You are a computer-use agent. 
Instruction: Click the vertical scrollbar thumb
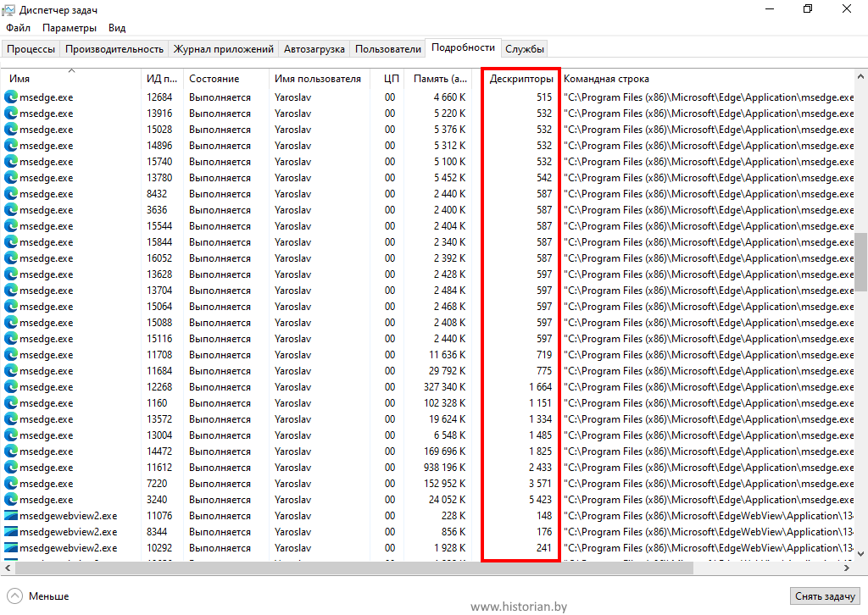click(861, 262)
